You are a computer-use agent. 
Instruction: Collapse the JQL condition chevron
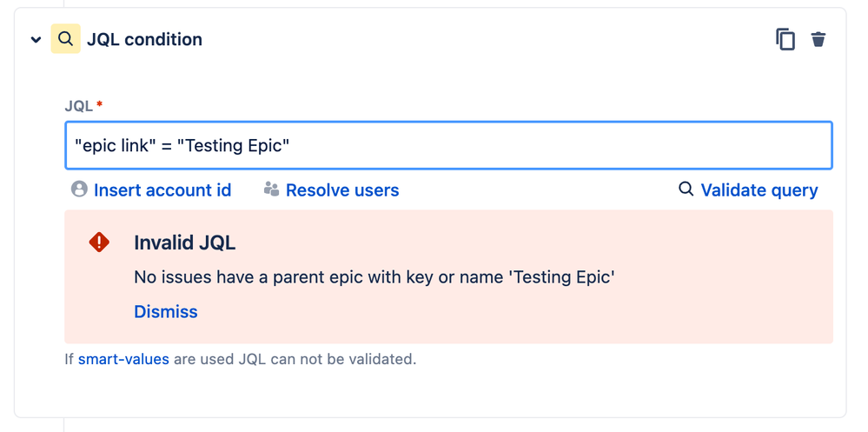(36, 40)
